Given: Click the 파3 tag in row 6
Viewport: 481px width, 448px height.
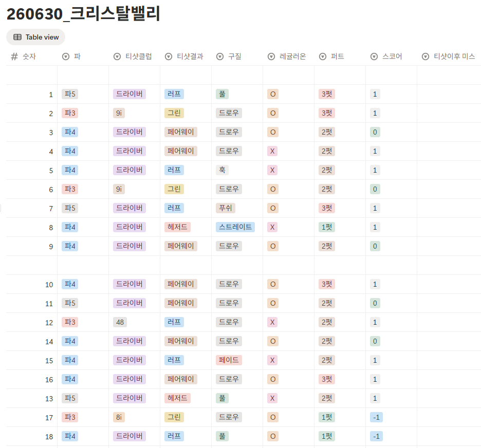Looking at the screenshot, I should click(x=70, y=189).
